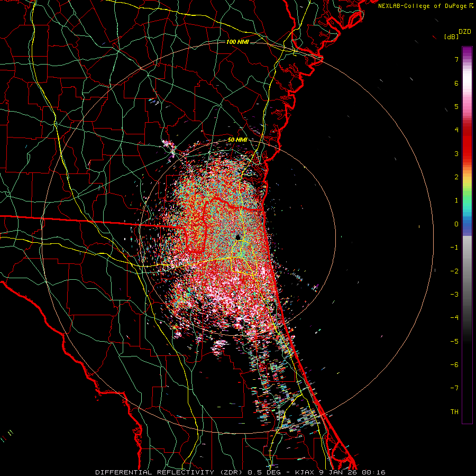The height and width of the screenshot is (476, 476).
Task: Click the DZD legend title
Action: click(465, 32)
